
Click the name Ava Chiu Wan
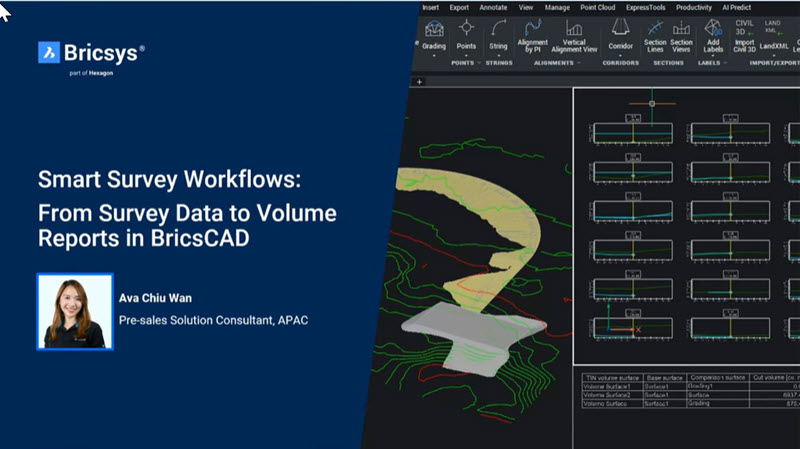click(155, 298)
